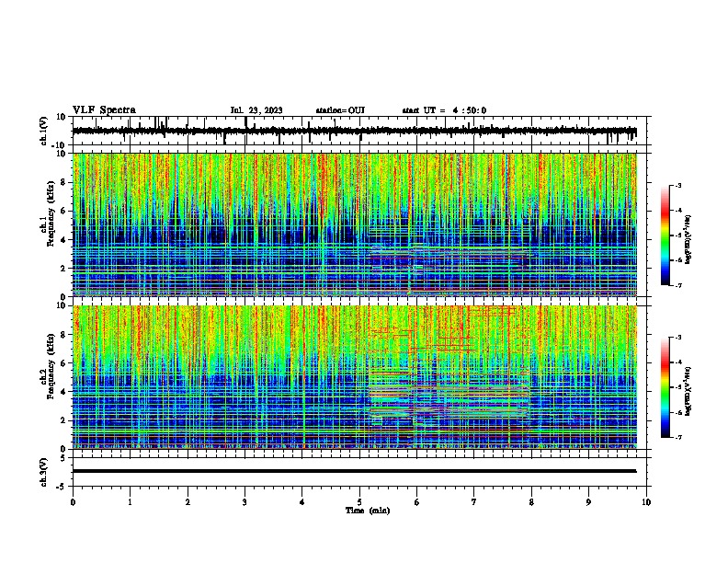Click the "8" kHz tick on ch.1 frequency axis
The height and width of the screenshot is (563, 728).
click(65, 182)
